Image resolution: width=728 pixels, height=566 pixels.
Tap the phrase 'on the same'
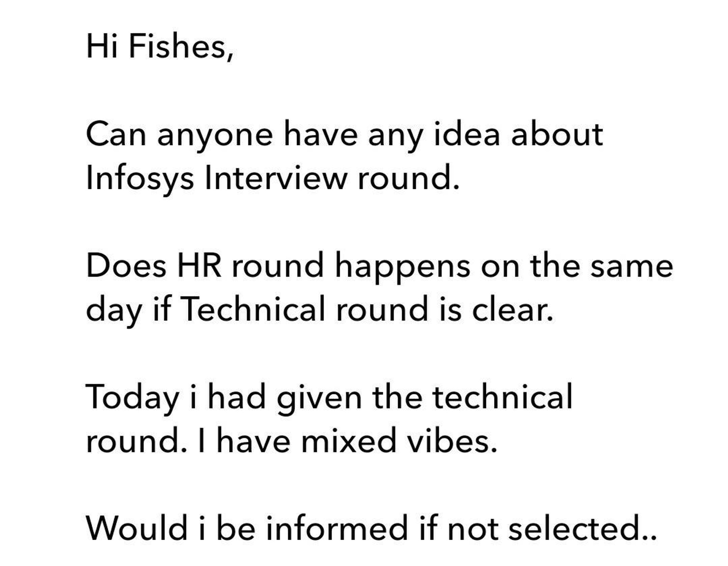coord(577,266)
